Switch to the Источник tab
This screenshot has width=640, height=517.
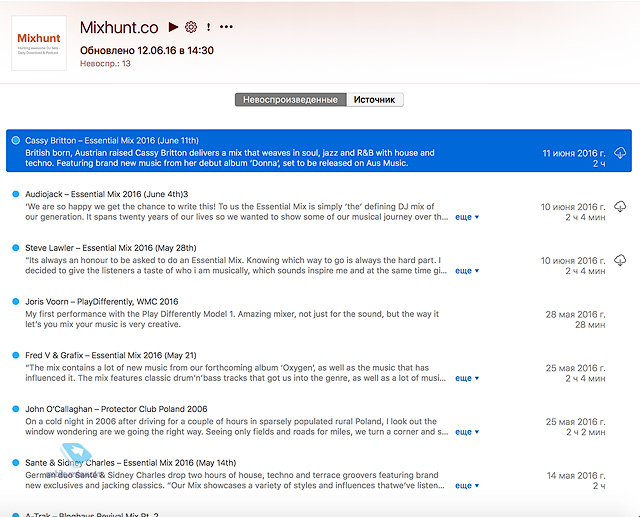pyautogui.click(x=375, y=100)
